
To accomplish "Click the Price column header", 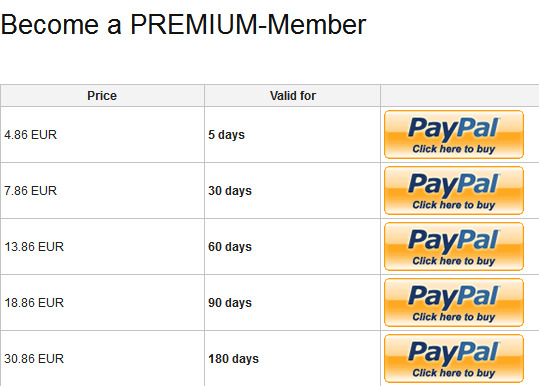I will point(102,96).
